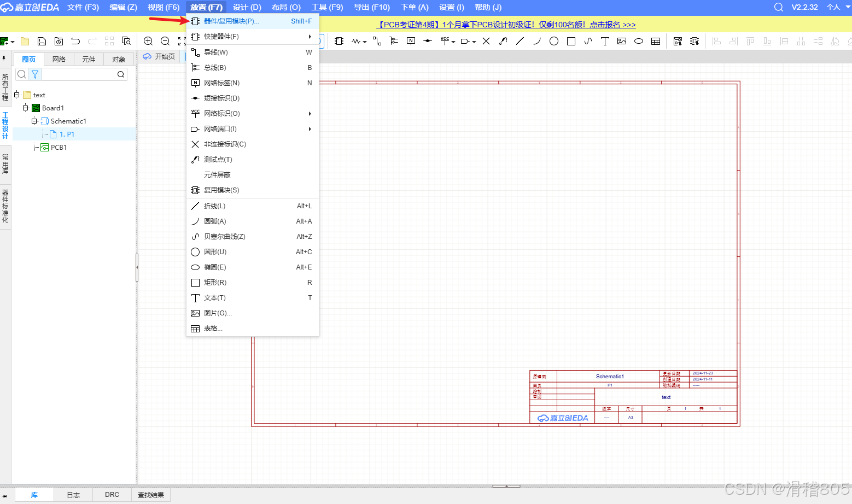Open the 工具 (F9) menu
Viewport: 852px width, 504px height.
click(x=327, y=7)
